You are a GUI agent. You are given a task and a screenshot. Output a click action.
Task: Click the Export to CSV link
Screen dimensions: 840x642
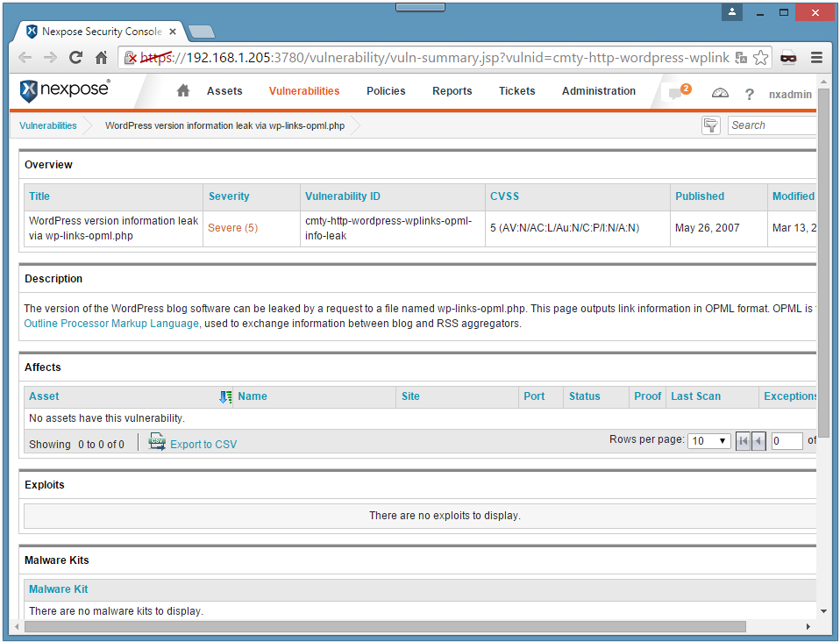click(203, 445)
